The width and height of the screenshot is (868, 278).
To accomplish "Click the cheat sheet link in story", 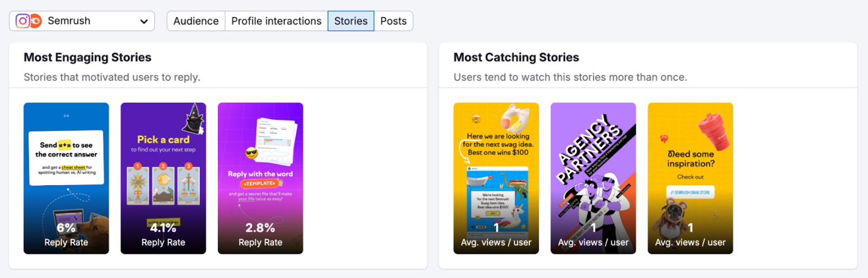I will tap(73, 167).
